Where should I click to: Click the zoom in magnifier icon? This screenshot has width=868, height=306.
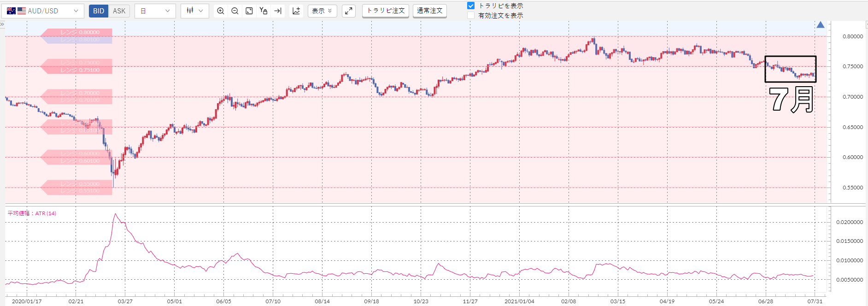221,11
